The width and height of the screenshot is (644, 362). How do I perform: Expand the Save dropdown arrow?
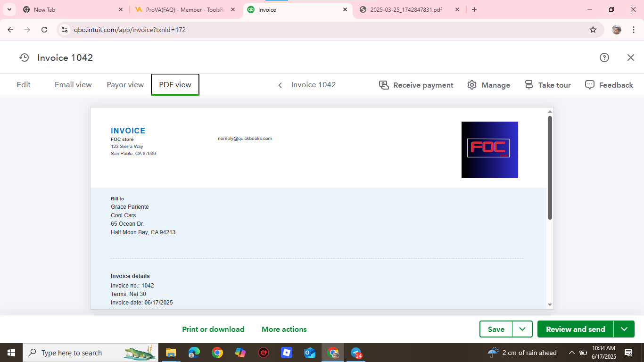click(522, 329)
